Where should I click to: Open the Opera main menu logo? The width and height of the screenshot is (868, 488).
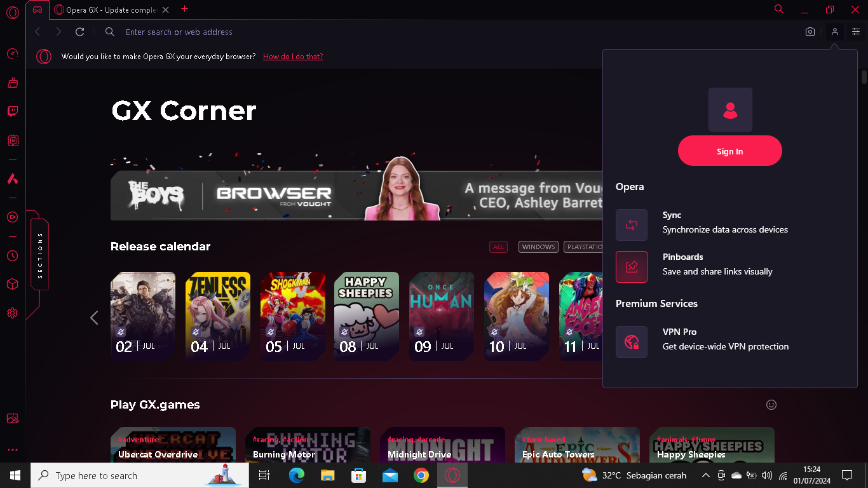[12, 13]
